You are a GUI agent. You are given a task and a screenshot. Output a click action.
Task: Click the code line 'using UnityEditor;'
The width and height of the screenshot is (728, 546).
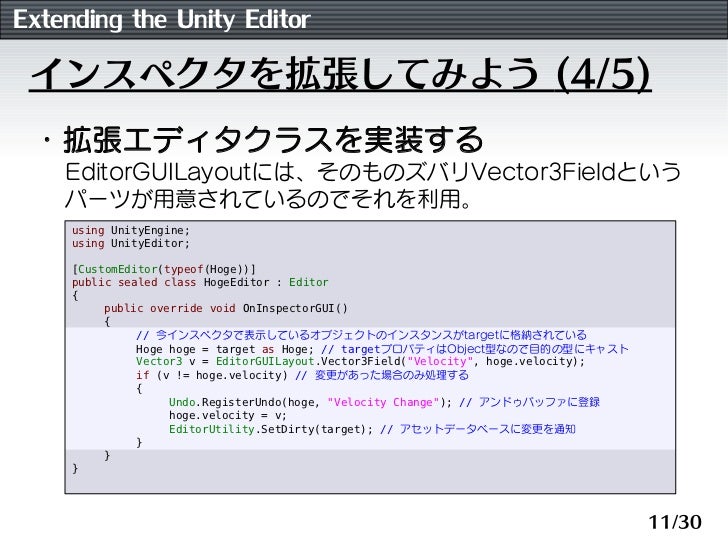pyautogui.click(x=131, y=243)
